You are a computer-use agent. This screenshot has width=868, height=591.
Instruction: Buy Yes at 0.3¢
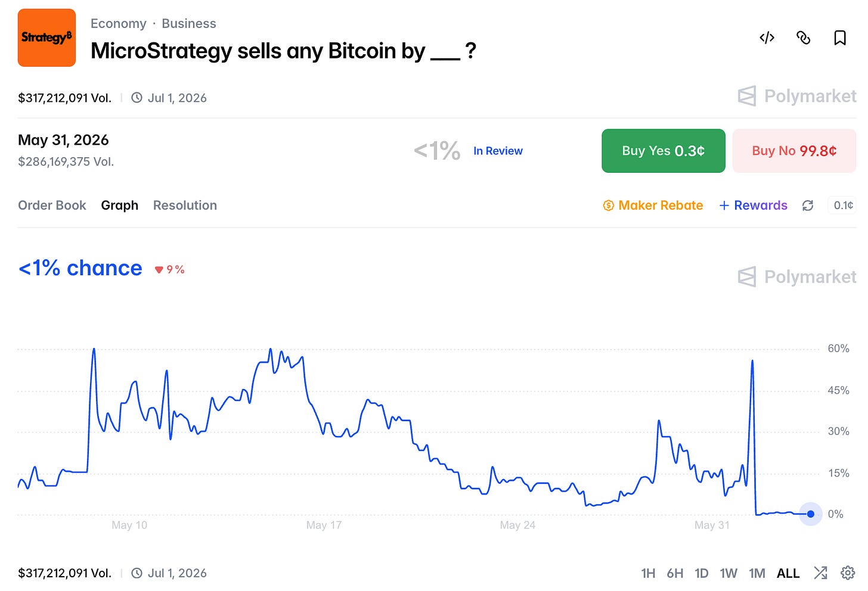[x=663, y=151]
